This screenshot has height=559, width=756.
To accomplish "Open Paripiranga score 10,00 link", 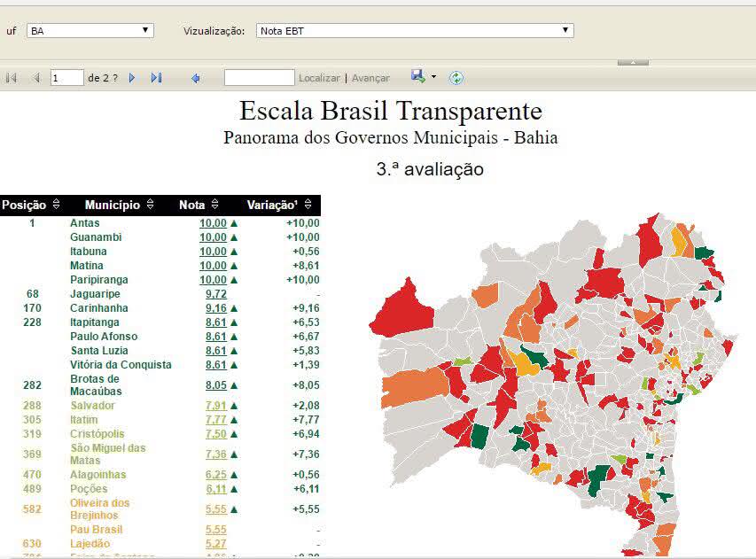I will click(213, 280).
